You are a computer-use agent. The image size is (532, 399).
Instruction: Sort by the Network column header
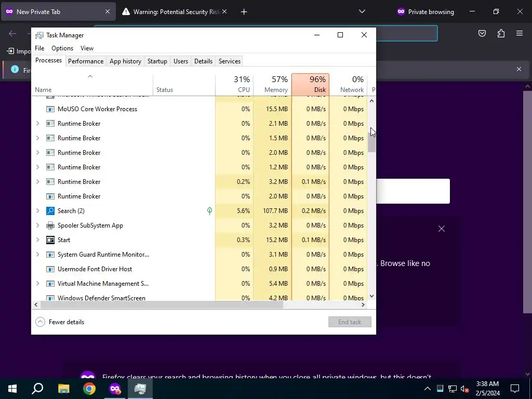349,85
